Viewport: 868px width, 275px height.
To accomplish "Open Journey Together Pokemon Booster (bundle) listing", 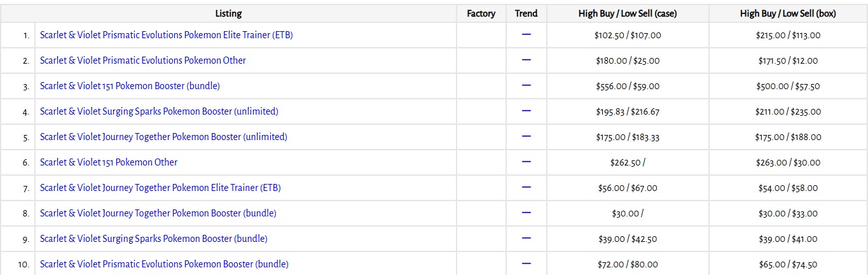I will click(158, 213).
